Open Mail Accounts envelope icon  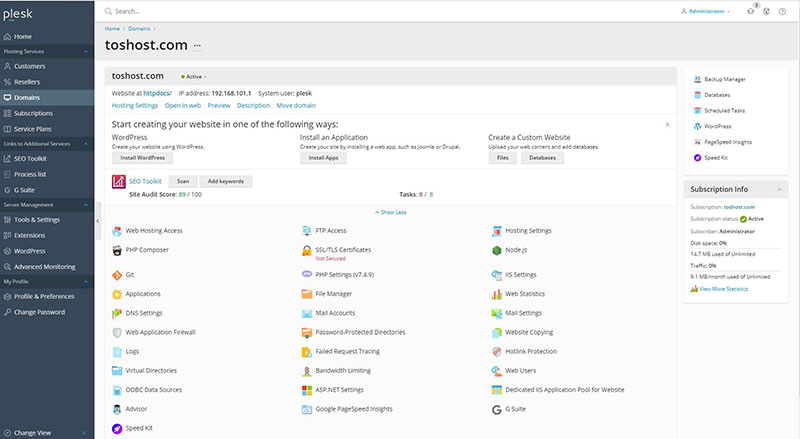pos(307,313)
